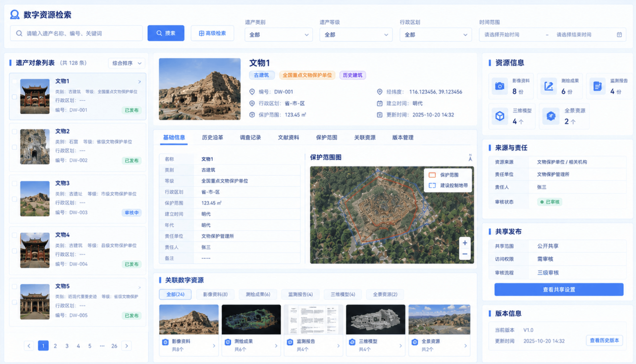The height and width of the screenshot is (364, 636).
Task: Click 查看共享设置 button
Action: coord(559,290)
